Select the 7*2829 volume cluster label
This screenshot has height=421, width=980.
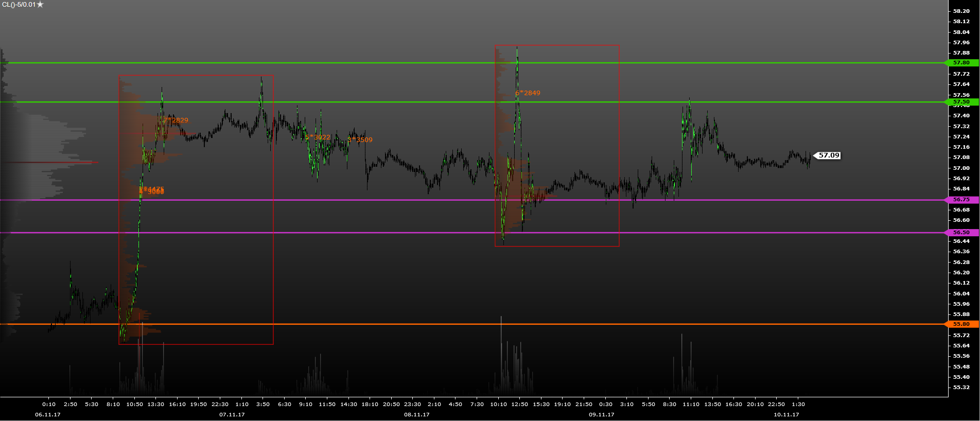pyautogui.click(x=176, y=120)
